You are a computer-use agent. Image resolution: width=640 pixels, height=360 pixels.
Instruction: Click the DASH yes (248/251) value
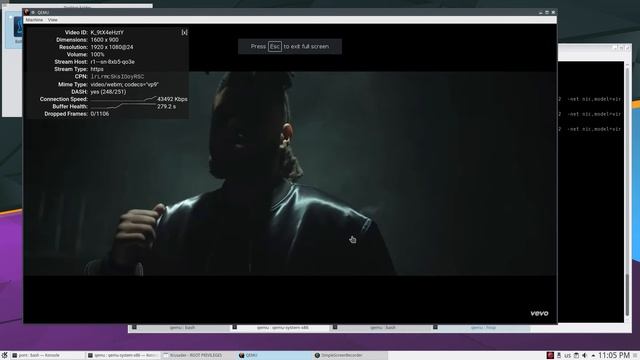pos(108,92)
